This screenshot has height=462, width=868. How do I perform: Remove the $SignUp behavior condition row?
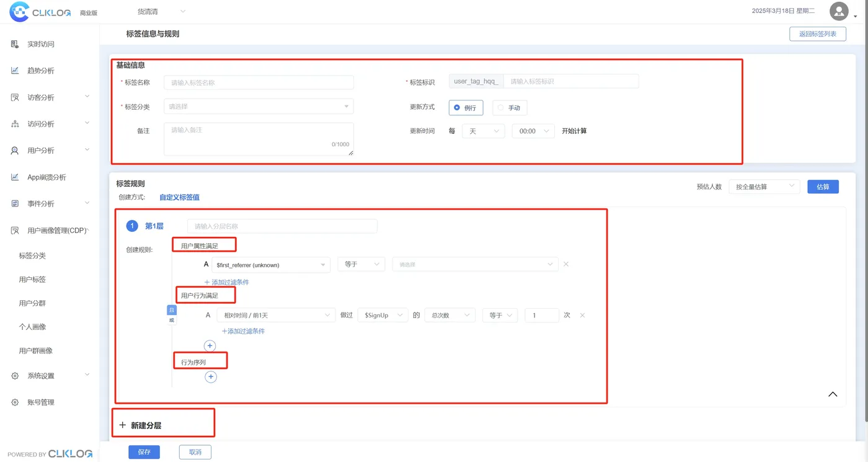click(x=582, y=316)
